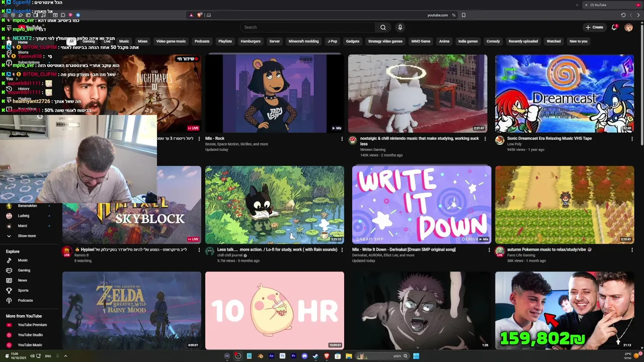Viewport: 644px width, 362px height.
Task: Open Marci channel in subscriptions
Action: click(23, 226)
